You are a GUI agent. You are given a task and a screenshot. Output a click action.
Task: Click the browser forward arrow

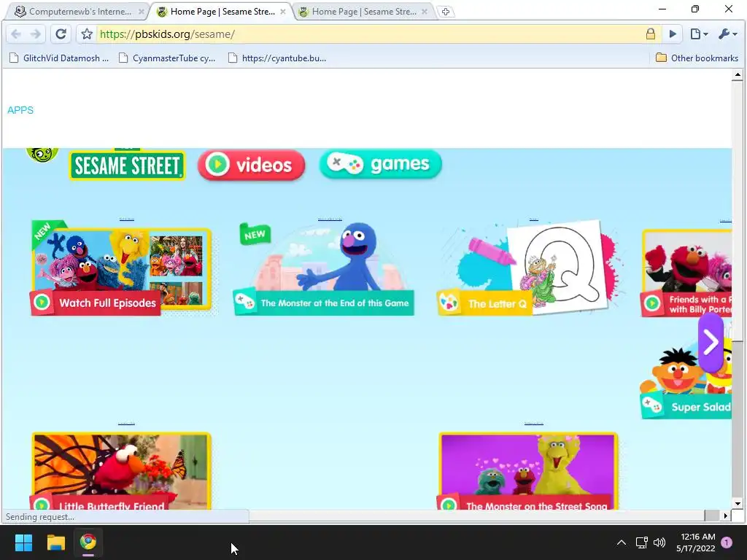pos(36,34)
